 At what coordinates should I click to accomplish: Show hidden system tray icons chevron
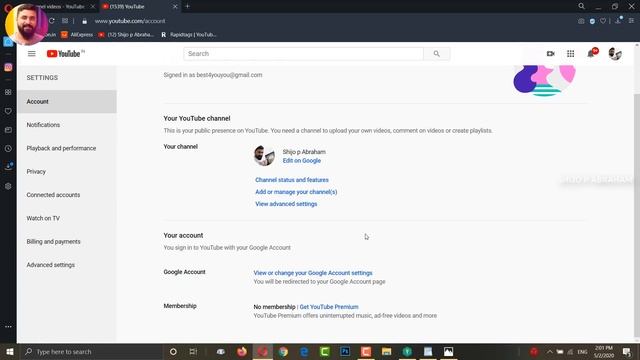pos(550,351)
